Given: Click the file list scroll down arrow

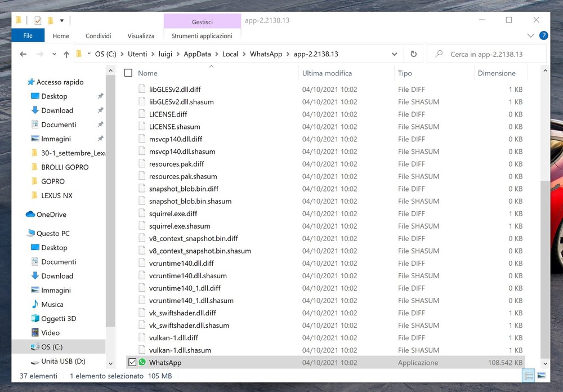Looking at the screenshot, I should [545, 363].
